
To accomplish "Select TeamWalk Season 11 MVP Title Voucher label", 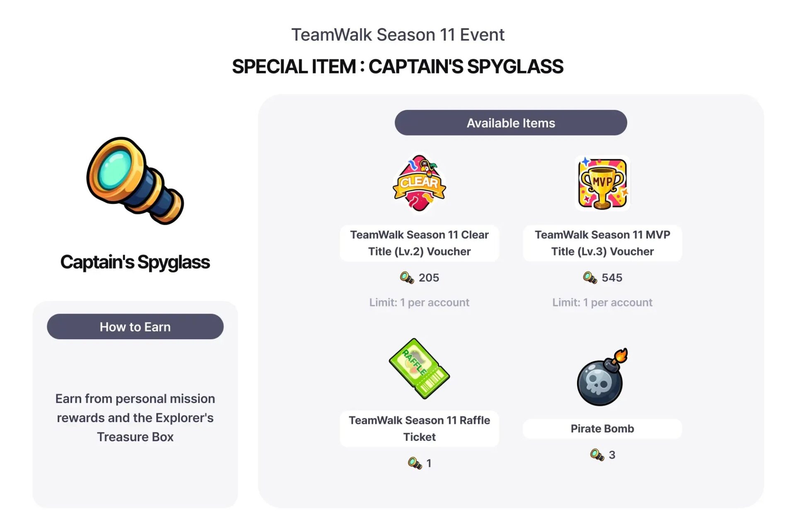I will point(602,243).
